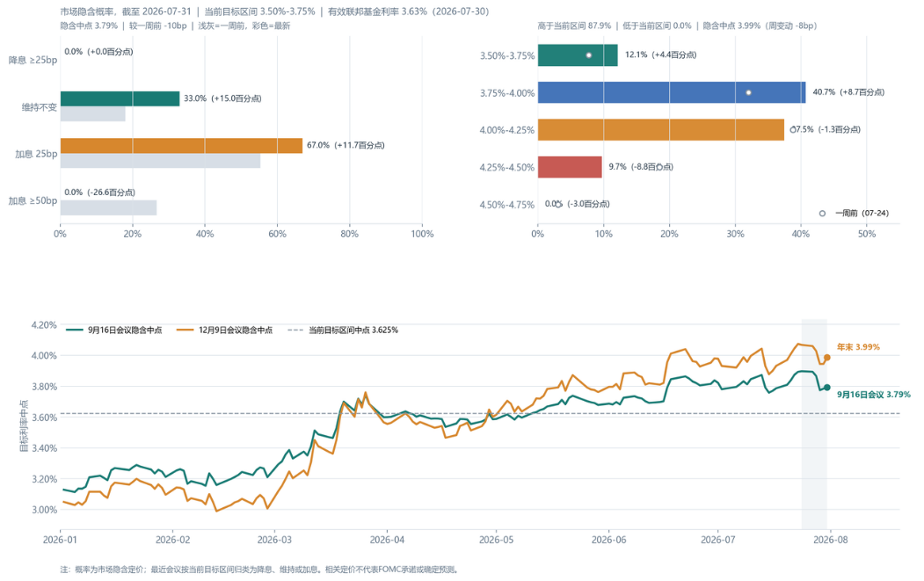Select the 3.75%-4.00% range label

pyautogui.click(x=506, y=93)
